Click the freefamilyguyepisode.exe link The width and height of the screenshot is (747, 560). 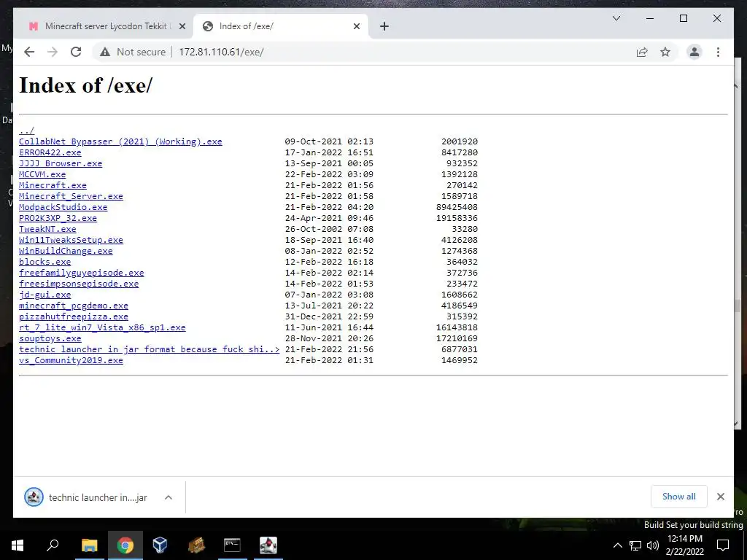(x=82, y=273)
